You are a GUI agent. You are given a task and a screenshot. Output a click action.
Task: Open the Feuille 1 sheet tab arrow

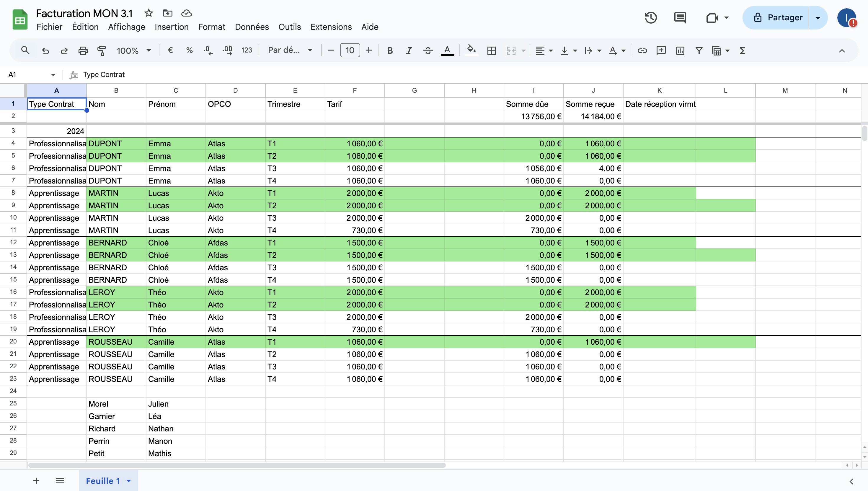click(128, 481)
